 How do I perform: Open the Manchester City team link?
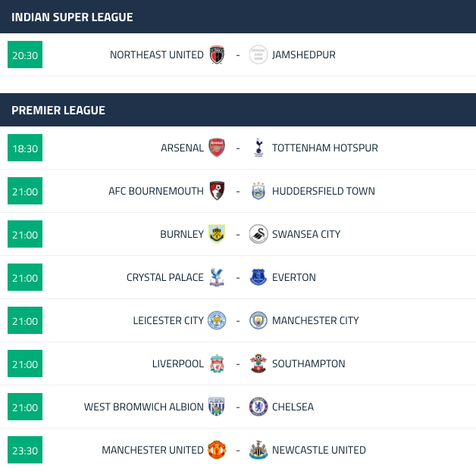315,320
